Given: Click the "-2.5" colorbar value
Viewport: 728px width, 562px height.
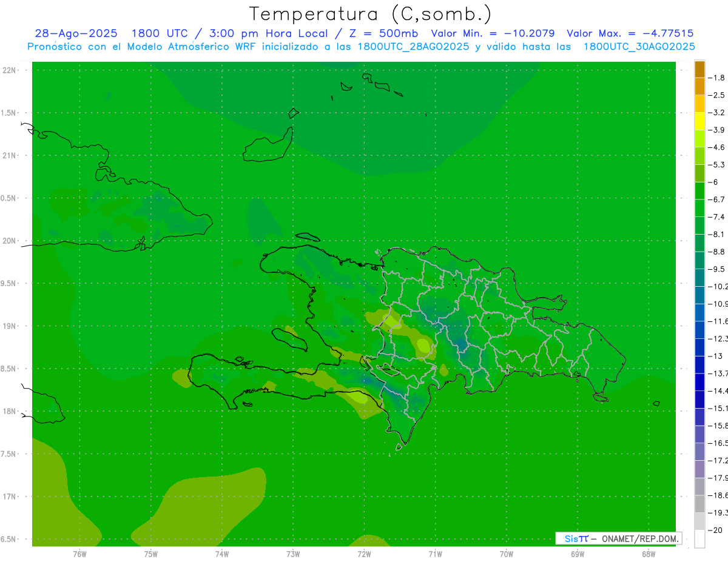Looking at the screenshot, I should (x=716, y=95).
